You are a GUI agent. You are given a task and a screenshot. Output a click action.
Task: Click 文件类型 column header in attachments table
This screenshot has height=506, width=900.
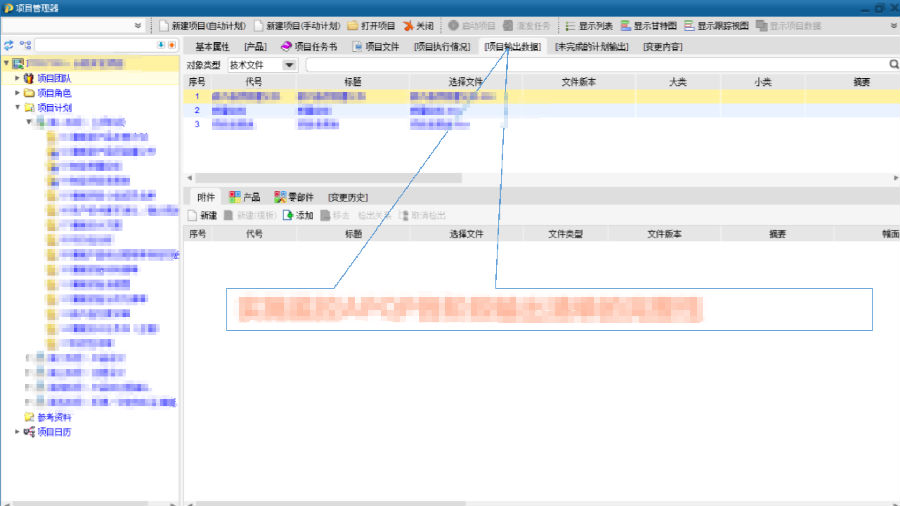(565, 234)
